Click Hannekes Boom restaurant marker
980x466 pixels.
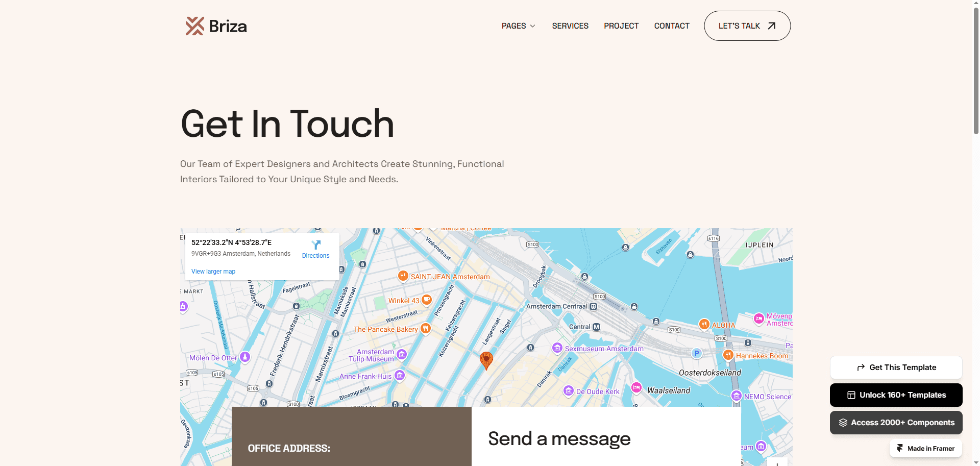[728, 355]
